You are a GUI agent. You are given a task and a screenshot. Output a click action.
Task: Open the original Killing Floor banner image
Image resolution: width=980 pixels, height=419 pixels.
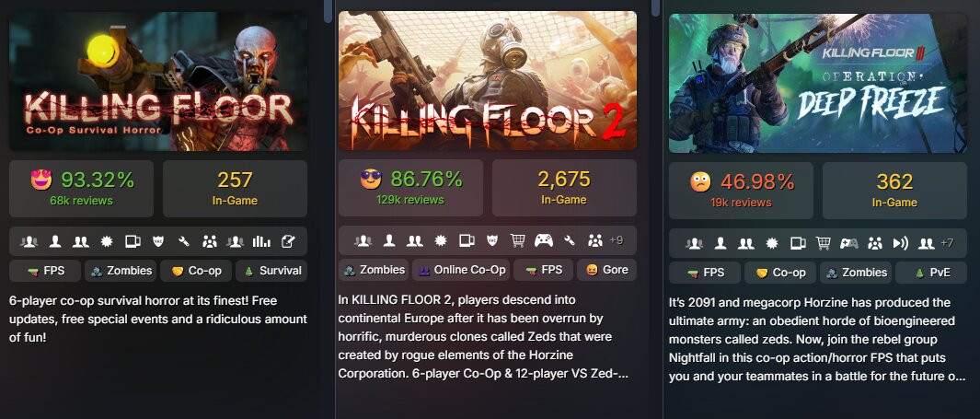158,80
